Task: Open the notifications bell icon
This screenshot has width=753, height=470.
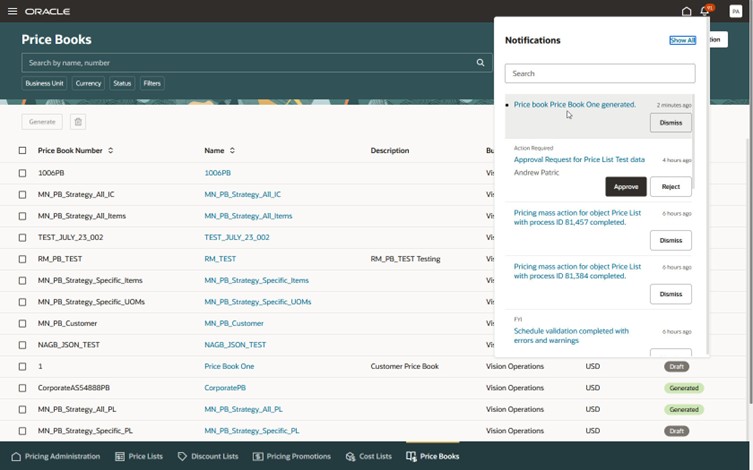Action: pyautogui.click(x=705, y=11)
